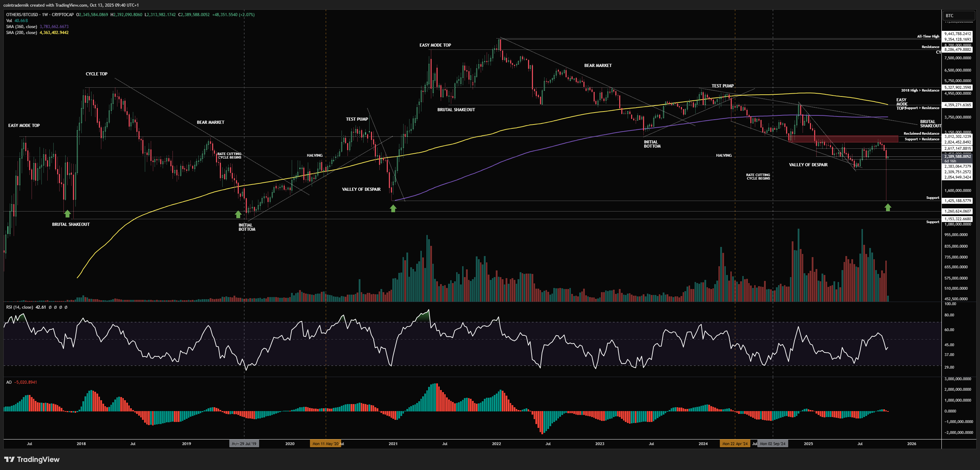Select the Vol indicator legend entry
Screen dimensions: 980x470
pyautogui.click(x=9, y=21)
